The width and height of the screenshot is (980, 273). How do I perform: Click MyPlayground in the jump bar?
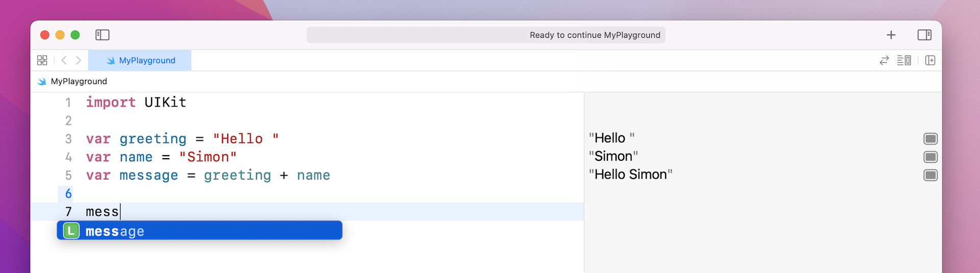pyautogui.click(x=79, y=81)
